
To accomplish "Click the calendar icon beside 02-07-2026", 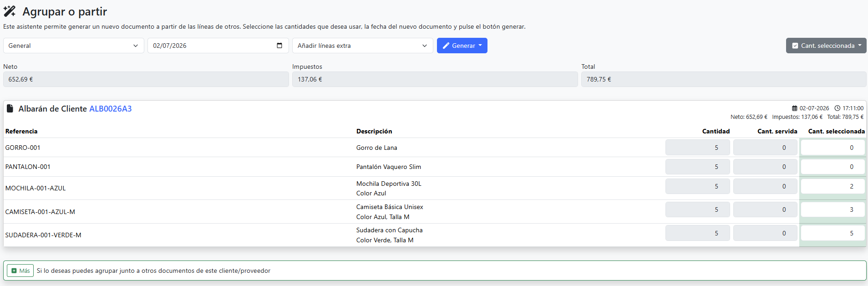I will (795, 108).
